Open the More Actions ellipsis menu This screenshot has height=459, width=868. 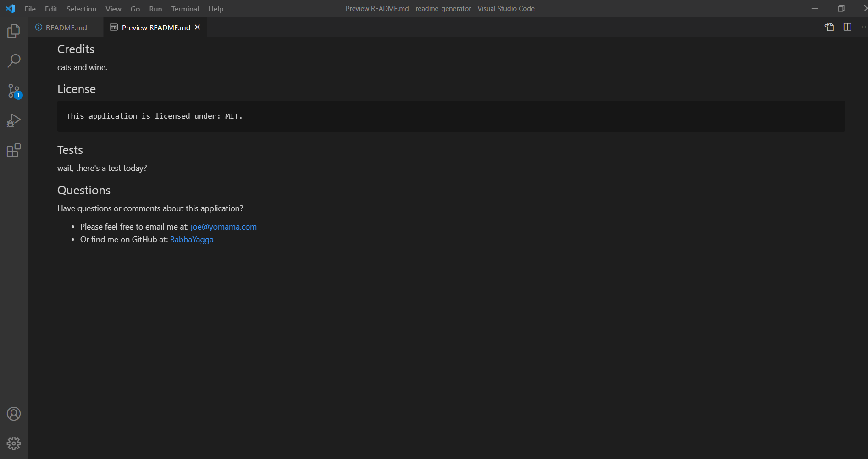[x=863, y=27]
